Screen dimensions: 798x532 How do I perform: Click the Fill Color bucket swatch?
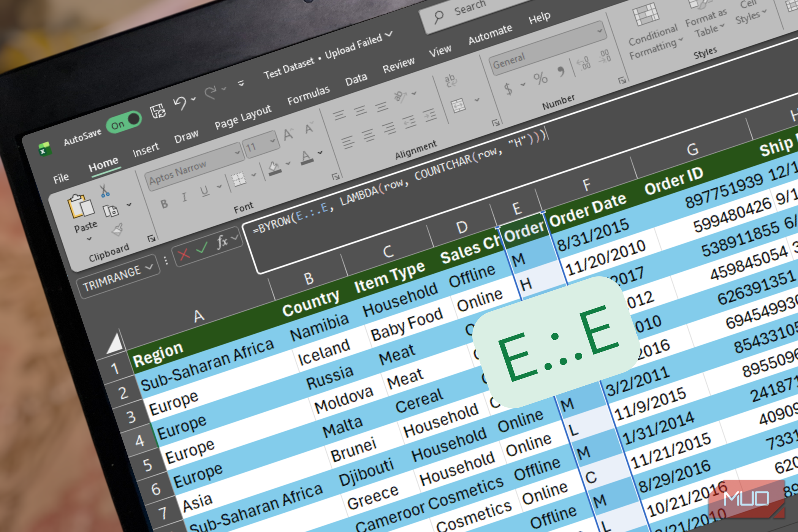275,168
